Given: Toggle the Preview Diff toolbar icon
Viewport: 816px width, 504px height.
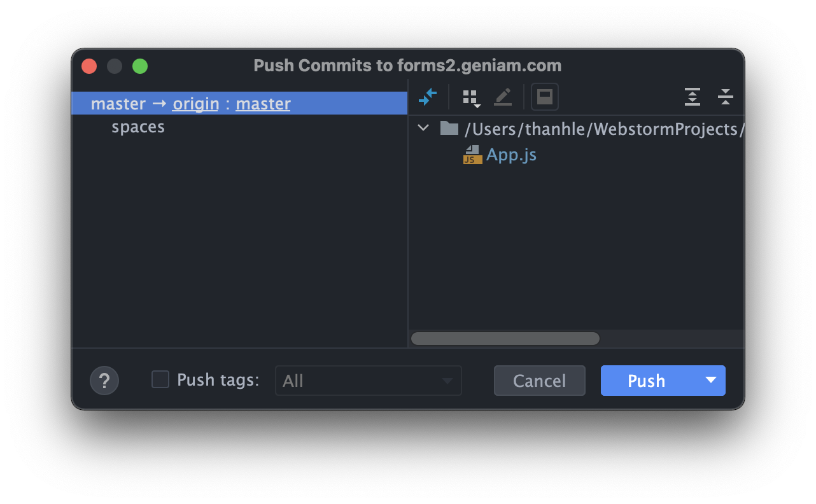Looking at the screenshot, I should click(x=545, y=97).
